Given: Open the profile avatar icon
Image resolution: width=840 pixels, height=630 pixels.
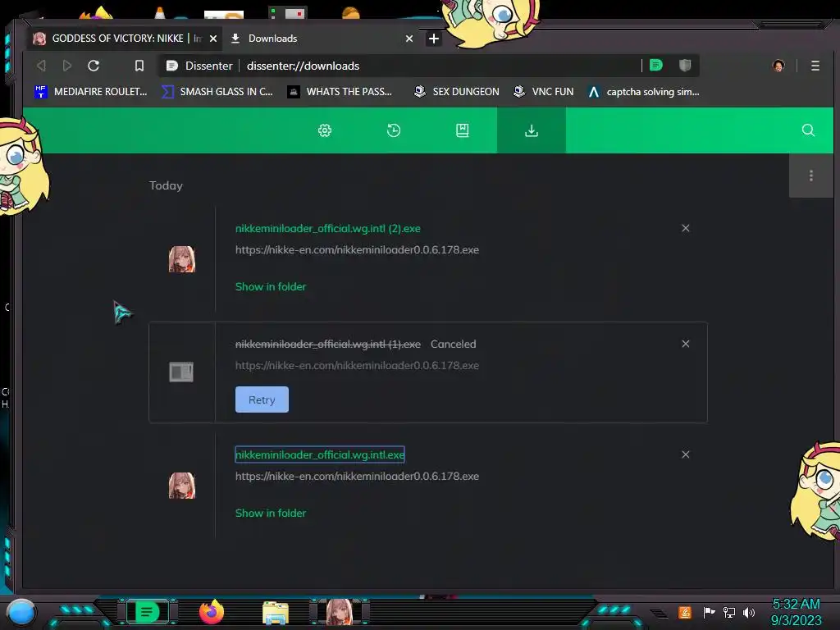Looking at the screenshot, I should [x=778, y=66].
